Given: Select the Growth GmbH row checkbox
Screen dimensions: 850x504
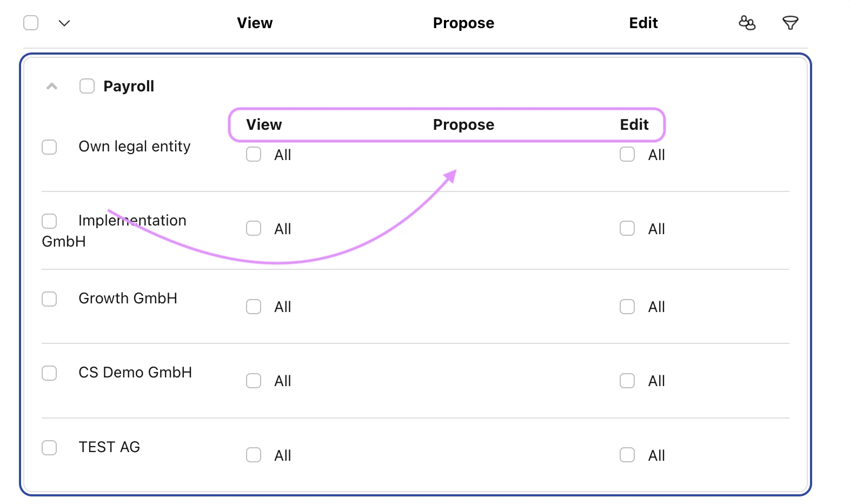Looking at the screenshot, I should click(49, 299).
